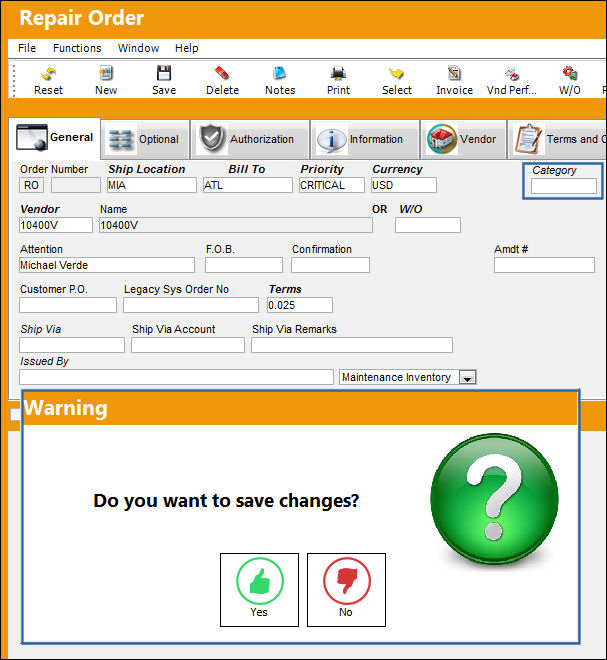Open the Window menu

point(138,48)
